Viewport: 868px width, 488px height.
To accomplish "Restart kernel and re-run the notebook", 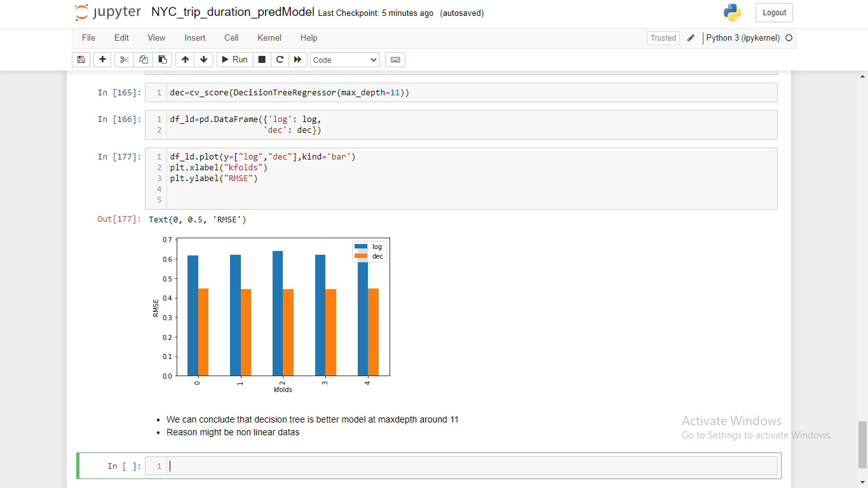I will pos(298,59).
